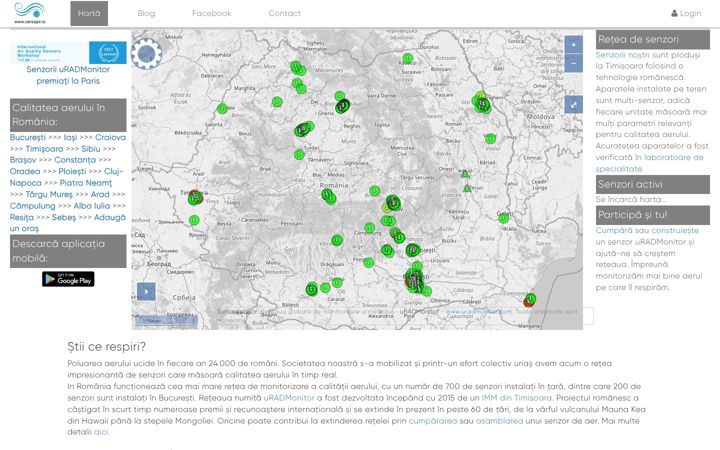
Task: Click the sensor cluster at Brașov
Action: (393, 202)
